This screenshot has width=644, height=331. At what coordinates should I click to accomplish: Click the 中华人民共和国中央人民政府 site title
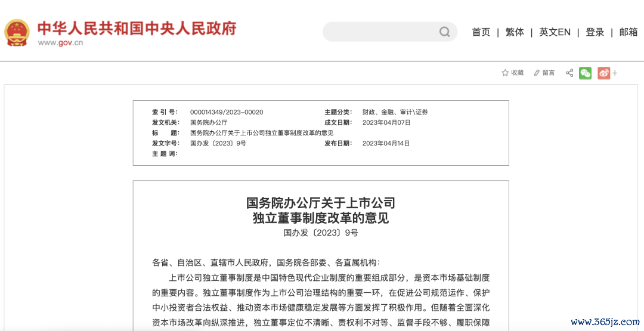pyautogui.click(x=137, y=27)
